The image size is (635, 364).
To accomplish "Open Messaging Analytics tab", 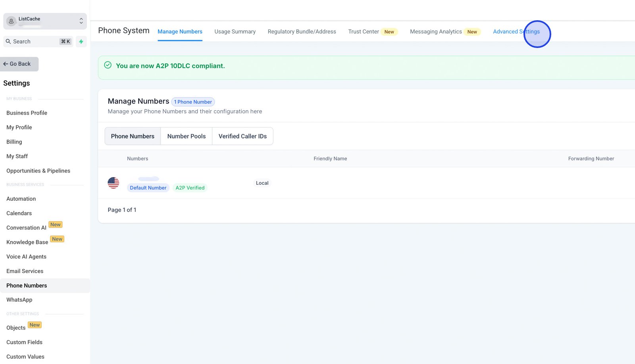I will point(436,32).
